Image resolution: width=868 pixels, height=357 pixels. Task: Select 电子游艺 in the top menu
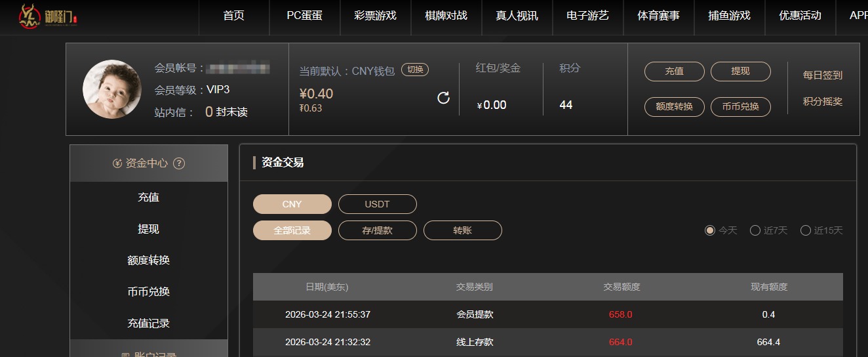tap(588, 16)
